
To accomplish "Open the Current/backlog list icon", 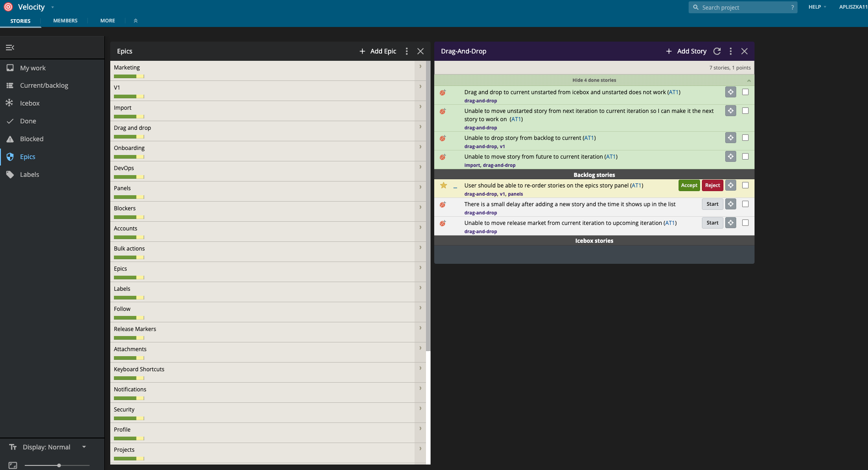I will [10, 85].
